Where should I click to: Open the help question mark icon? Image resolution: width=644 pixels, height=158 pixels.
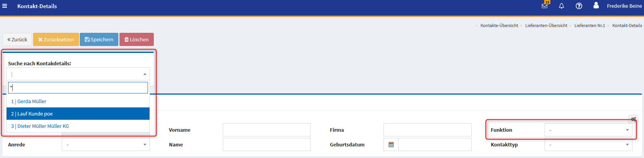pos(579,6)
